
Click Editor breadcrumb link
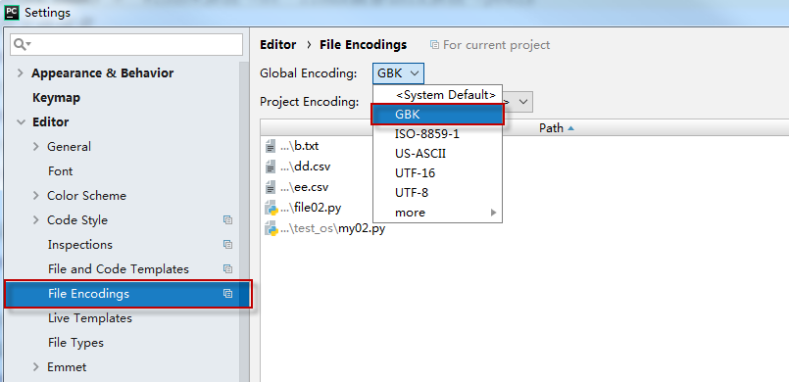(278, 45)
